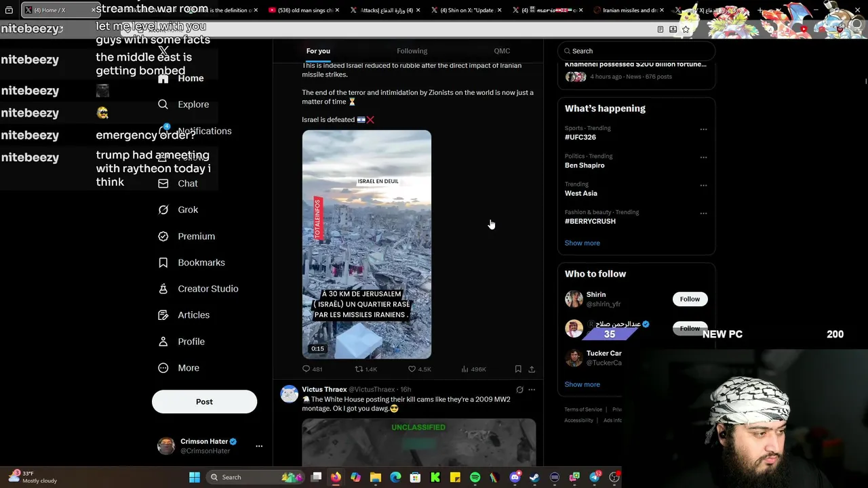868x488 pixels.
Task: Open the #BERRYCRUSH trending topic
Action: (x=590, y=221)
